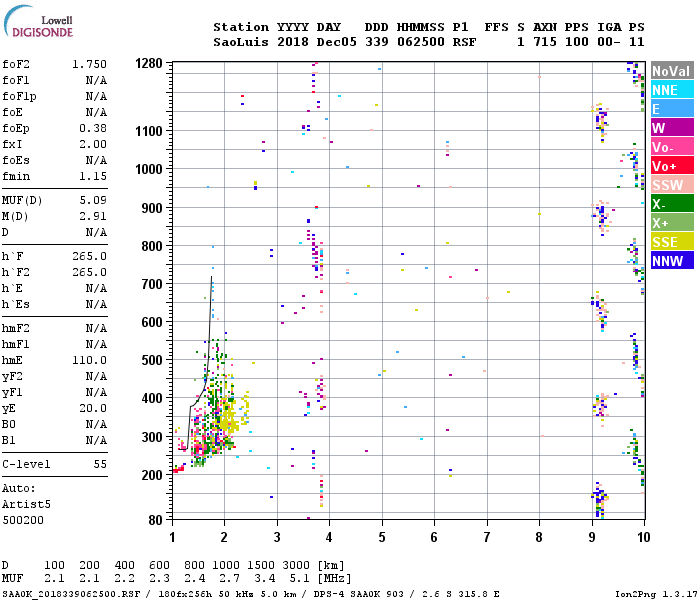Image resolution: width=700 pixels, height=600 pixels.
Task: Select the NNW blue legend swatch
Action: click(x=672, y=261)
